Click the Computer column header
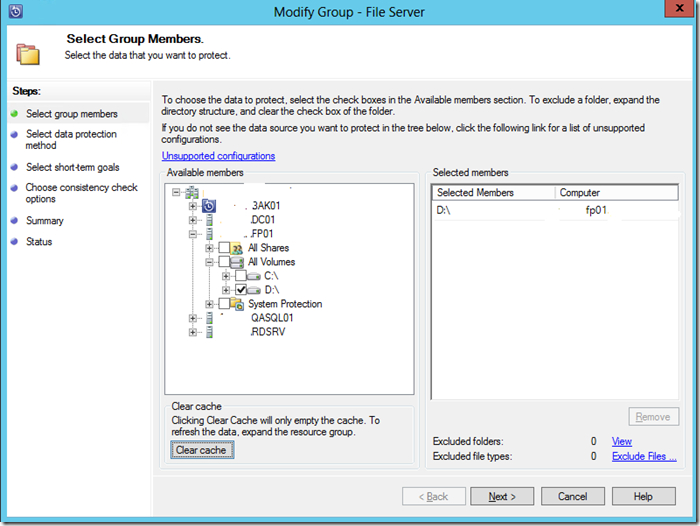This screenshot has height=526, width=700. tap(617, 192)
